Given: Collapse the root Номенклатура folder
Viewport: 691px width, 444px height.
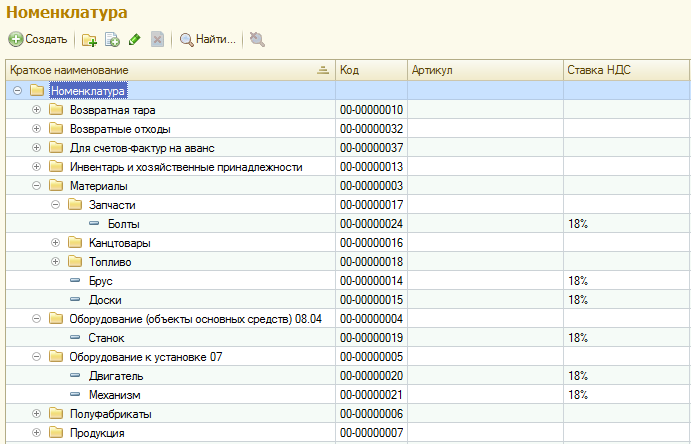Looking at the screenshot, I should click(x=18, y=91).
